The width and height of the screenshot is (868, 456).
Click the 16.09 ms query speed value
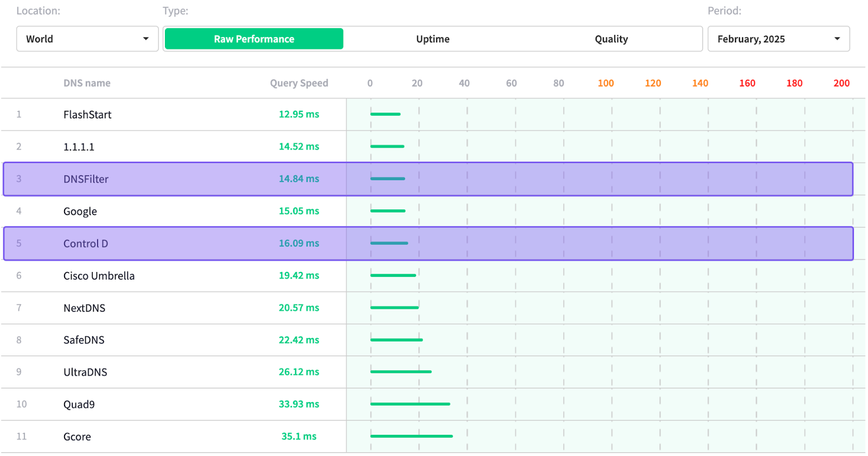click(x=299, y=243)
